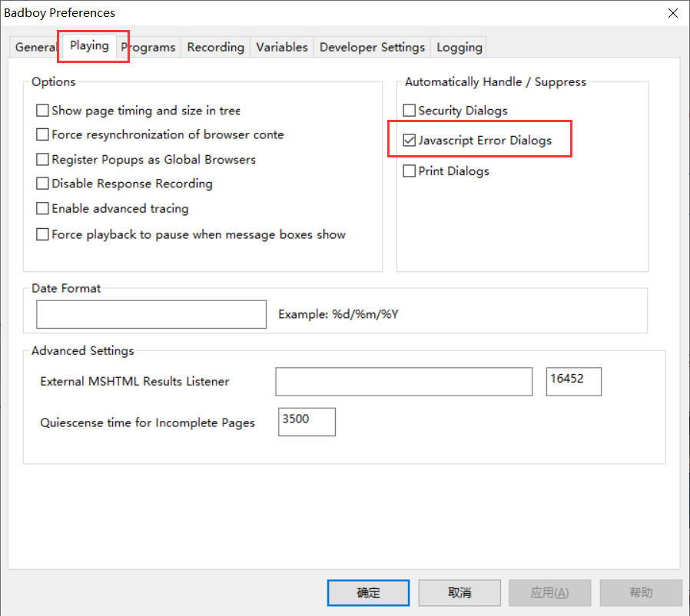
Task: Click the Date Format input field
Action: coord(151,314)
